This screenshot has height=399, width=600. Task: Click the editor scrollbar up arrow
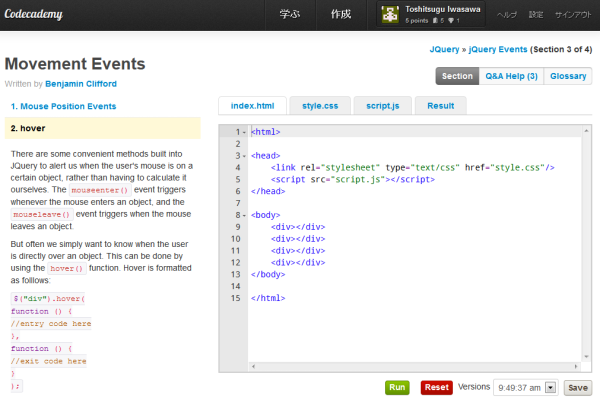pos(586,131)
